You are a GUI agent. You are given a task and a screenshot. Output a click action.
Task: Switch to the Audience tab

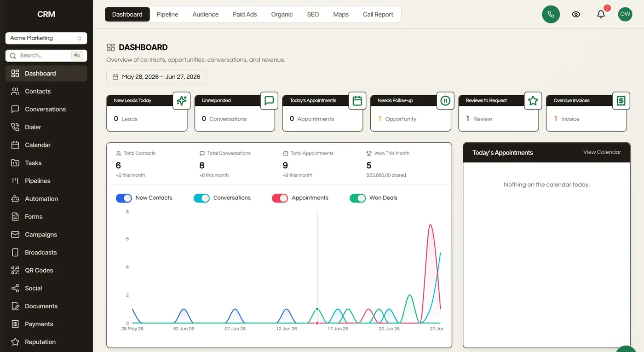pos(205,14)
